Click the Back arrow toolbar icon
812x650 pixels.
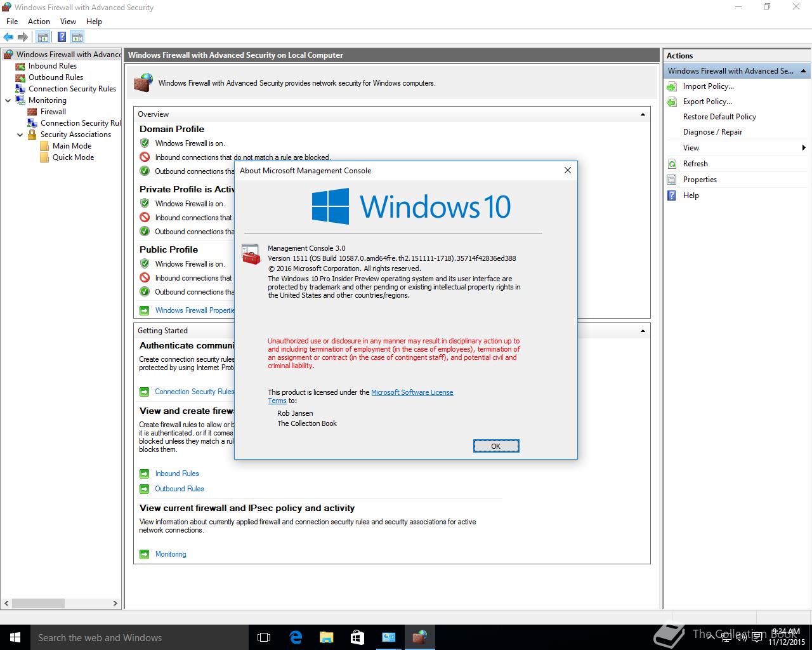click(8, 37)
